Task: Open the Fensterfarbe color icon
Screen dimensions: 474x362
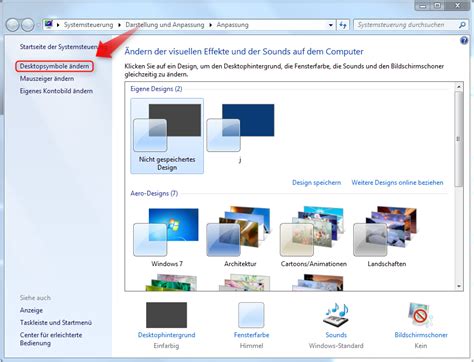Action: pos(251,315)
